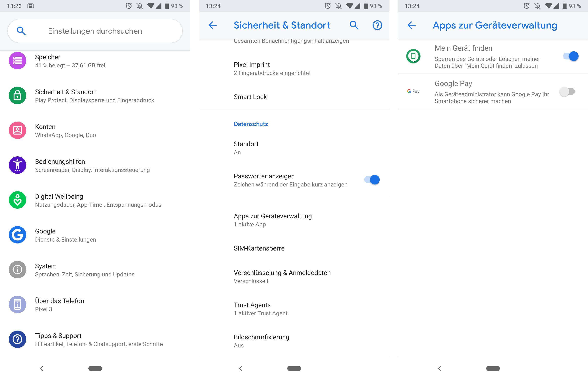This screenshot has width=588, height=380.
Task: Select the Speicher storage icon
Action: 17,61
